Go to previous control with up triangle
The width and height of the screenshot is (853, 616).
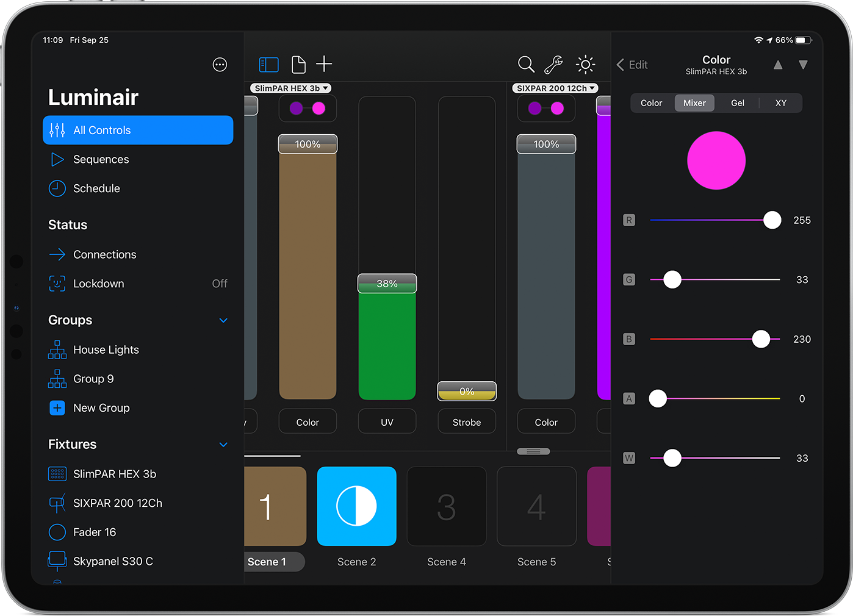point(778,65)
